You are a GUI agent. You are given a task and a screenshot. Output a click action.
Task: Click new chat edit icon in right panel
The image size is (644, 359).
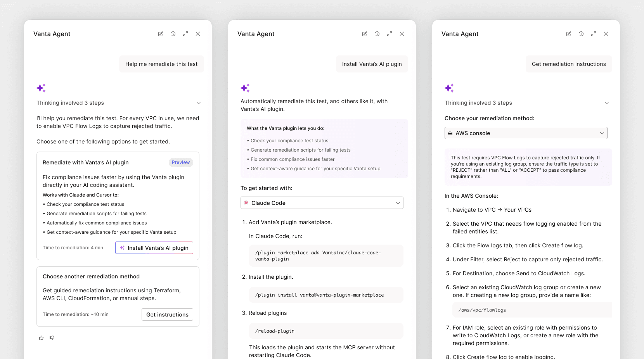569,34
